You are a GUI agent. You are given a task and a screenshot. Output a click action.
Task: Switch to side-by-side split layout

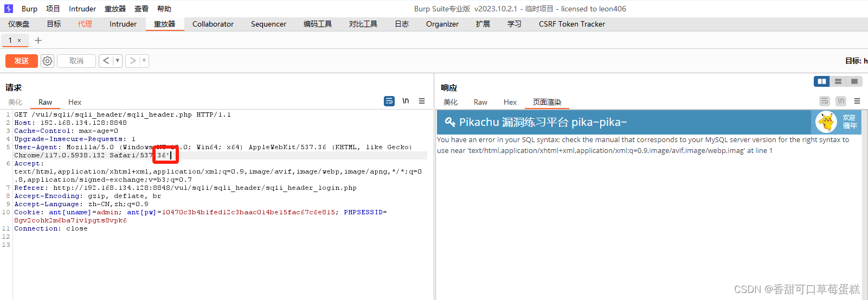[822, 81]
